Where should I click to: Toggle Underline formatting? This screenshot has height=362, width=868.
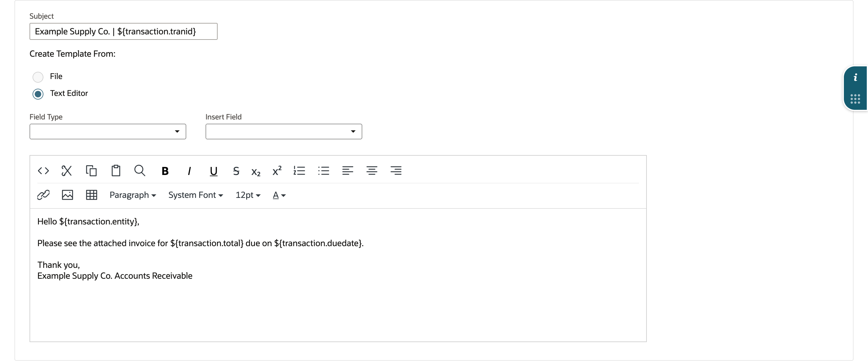click(213, 171)
